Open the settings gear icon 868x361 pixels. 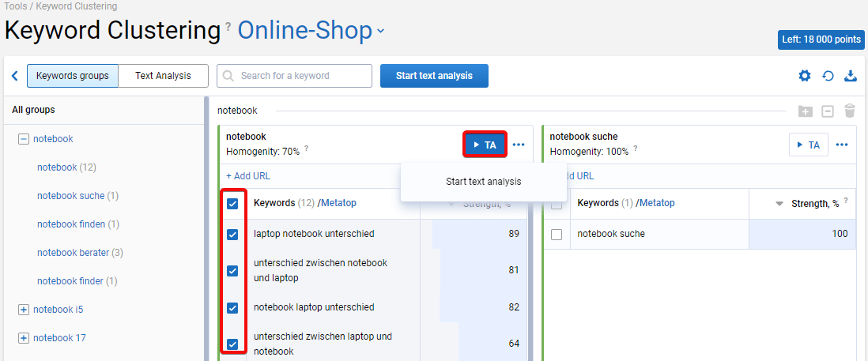coord(804,76)
